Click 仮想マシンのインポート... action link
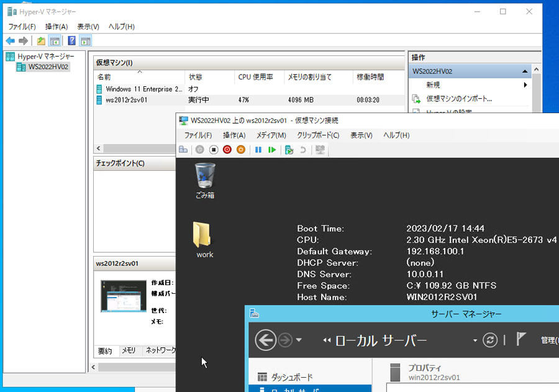This screenshot has height=392, width=559. (x=459, y=99)
